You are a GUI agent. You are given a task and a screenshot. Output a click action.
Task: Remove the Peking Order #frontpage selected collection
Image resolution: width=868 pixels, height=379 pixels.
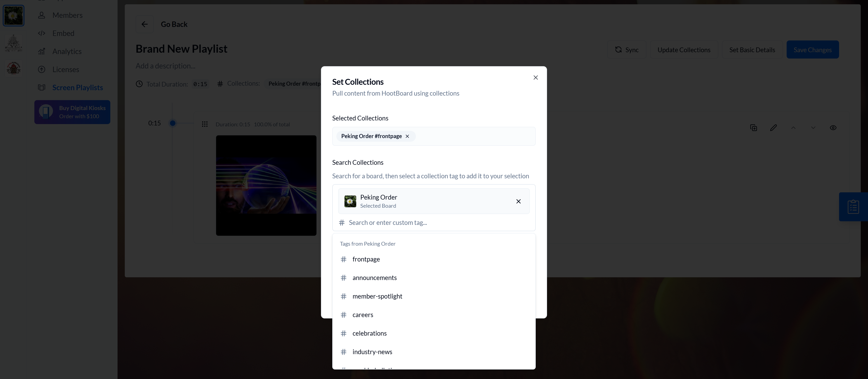pyautogui.click(x=407, y=136)
